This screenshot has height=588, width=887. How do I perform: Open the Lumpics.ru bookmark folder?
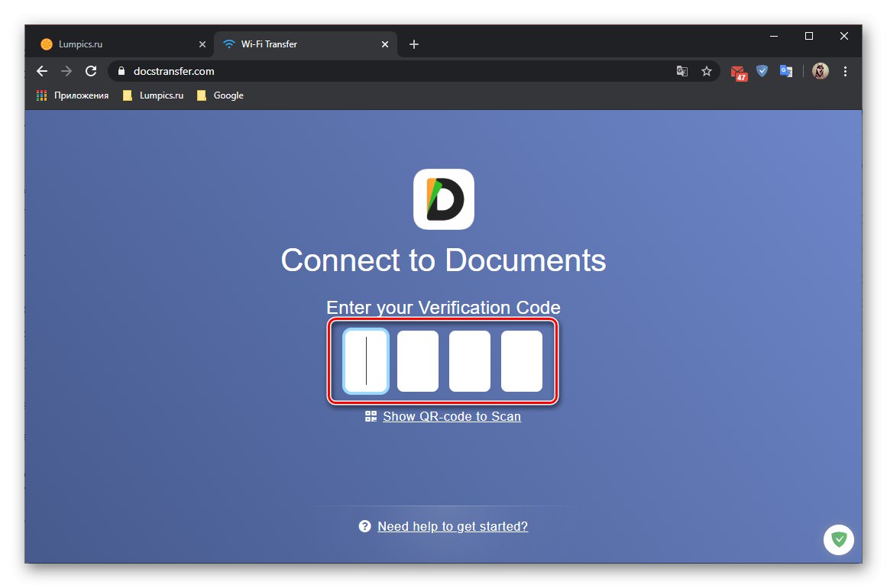(x=154, y=95)
